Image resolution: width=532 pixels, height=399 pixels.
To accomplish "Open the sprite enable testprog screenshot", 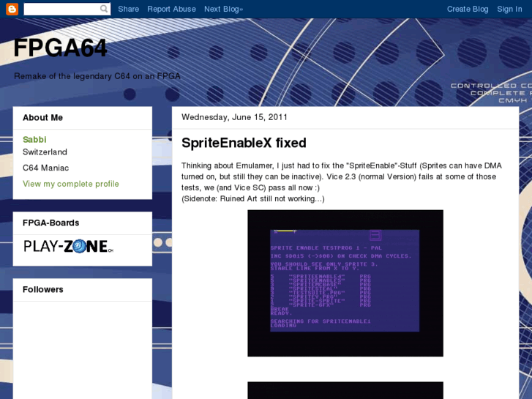I will (345, 283).
